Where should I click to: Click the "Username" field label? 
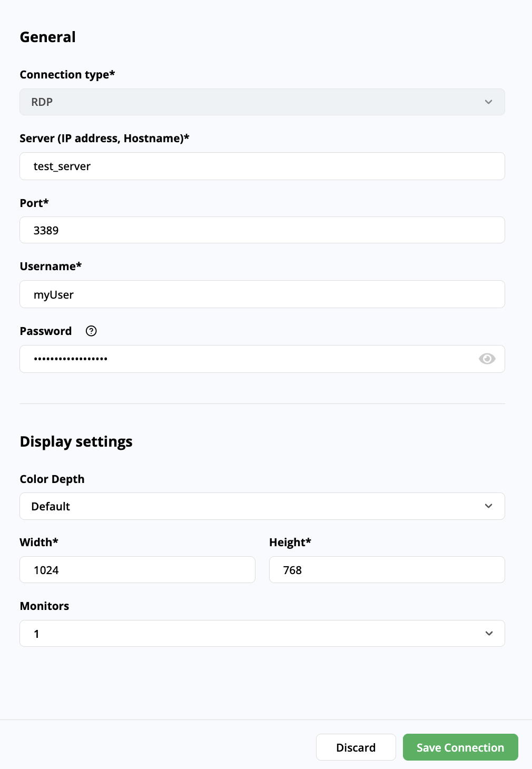51,267
